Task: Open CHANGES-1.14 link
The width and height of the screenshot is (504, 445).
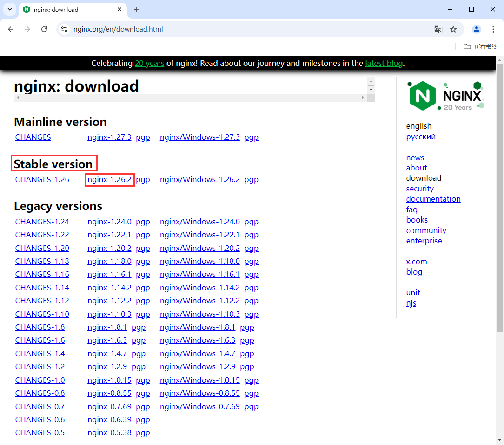Action: point(42,288)
